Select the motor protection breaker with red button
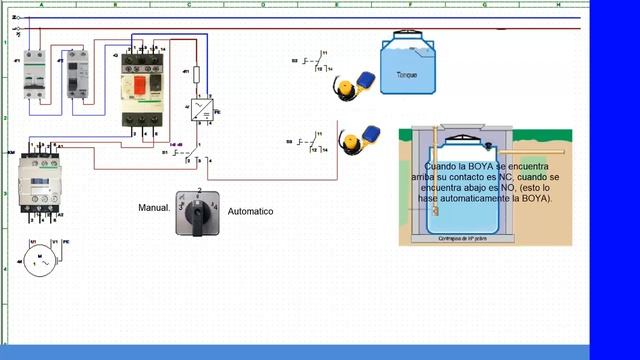This screenshot has height=360, width=640. (142, 89)
